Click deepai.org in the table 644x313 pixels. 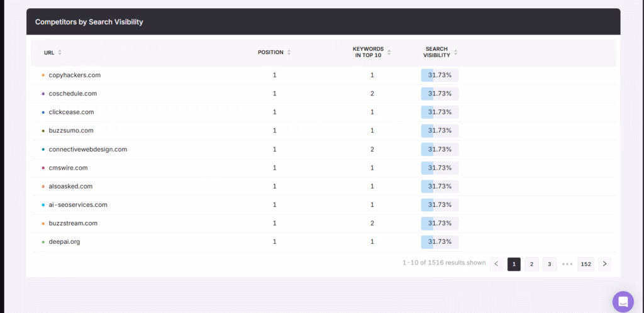coord(64,242)
